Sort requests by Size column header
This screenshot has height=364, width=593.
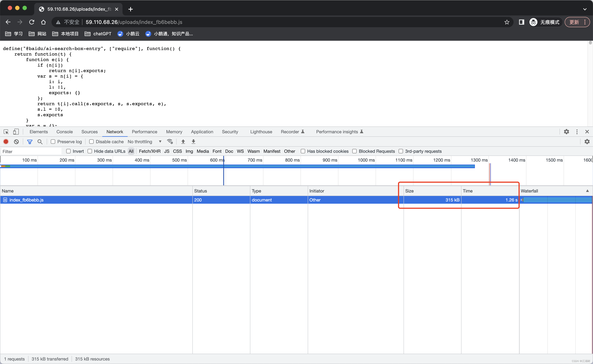pyautogui.click(x=432, y=191)
